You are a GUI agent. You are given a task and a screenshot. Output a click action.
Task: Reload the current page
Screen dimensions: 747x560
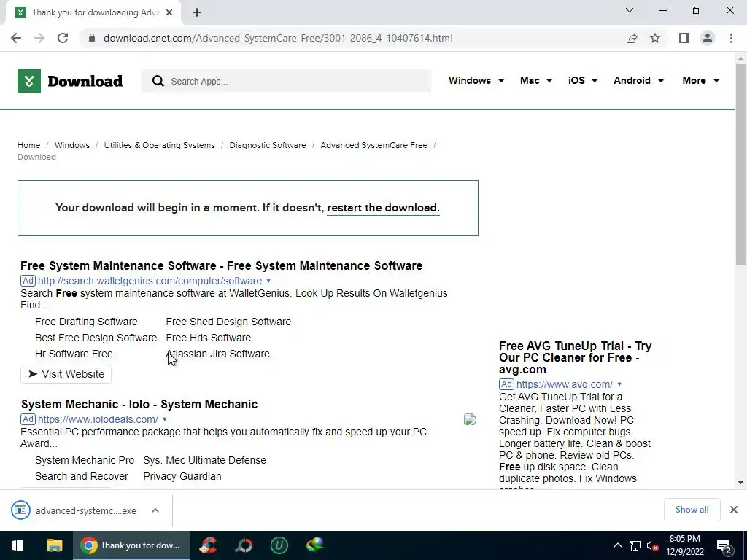coord(63,38)
